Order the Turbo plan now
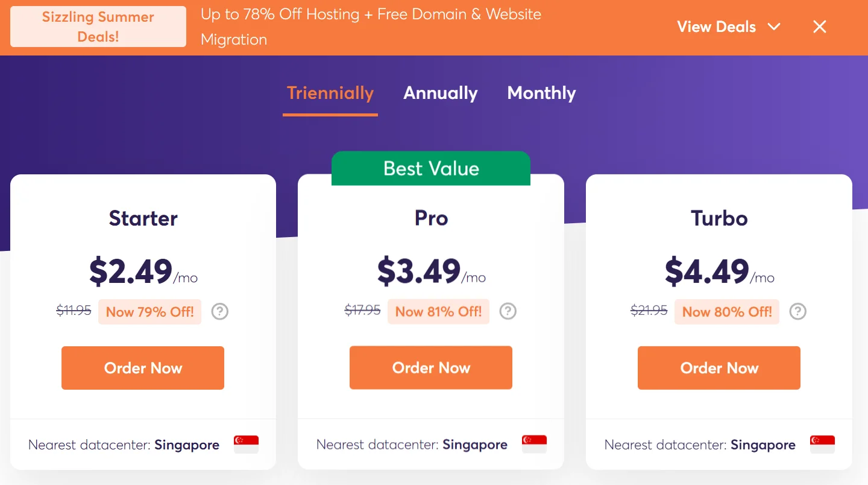The height and width of the screenshot is (485, 868). pyautogui.click(x=719, y=368)
